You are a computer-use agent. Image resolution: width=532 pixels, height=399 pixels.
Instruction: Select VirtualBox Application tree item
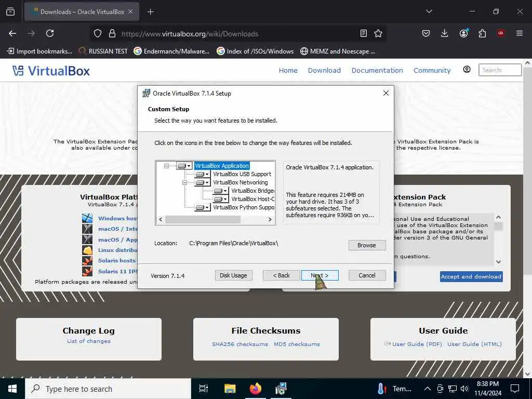(x=222, y=166)
